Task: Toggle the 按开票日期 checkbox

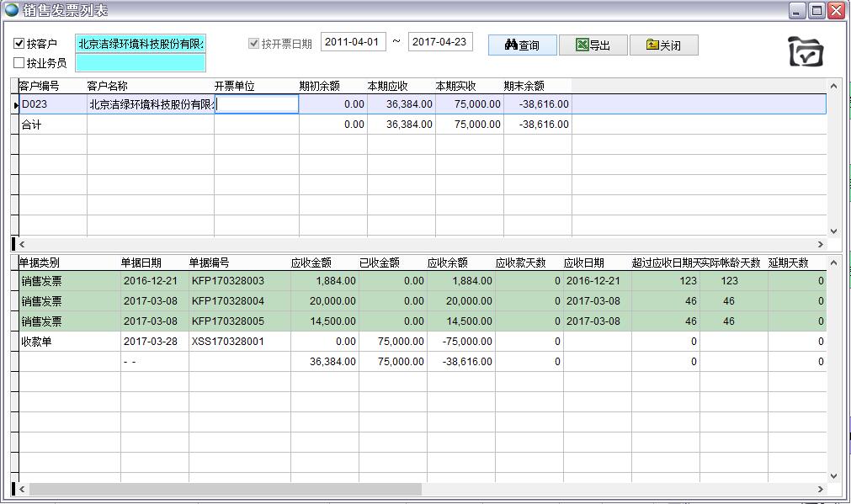Action: 253,44
